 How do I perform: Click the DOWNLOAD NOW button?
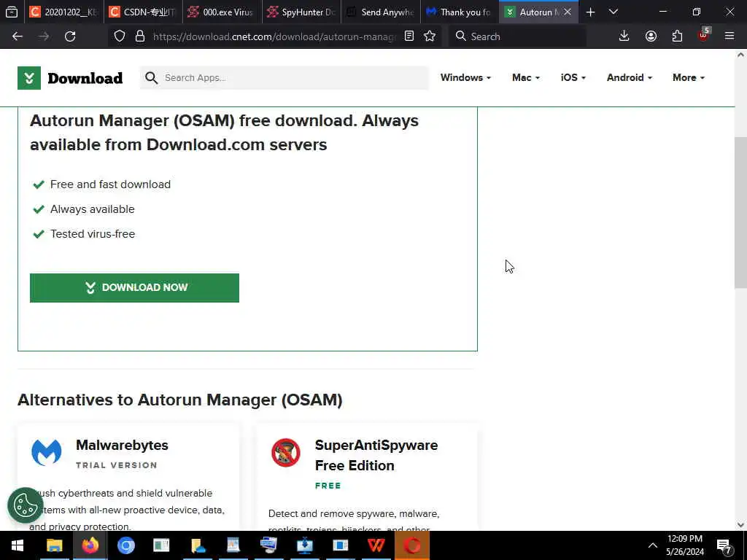134,287
